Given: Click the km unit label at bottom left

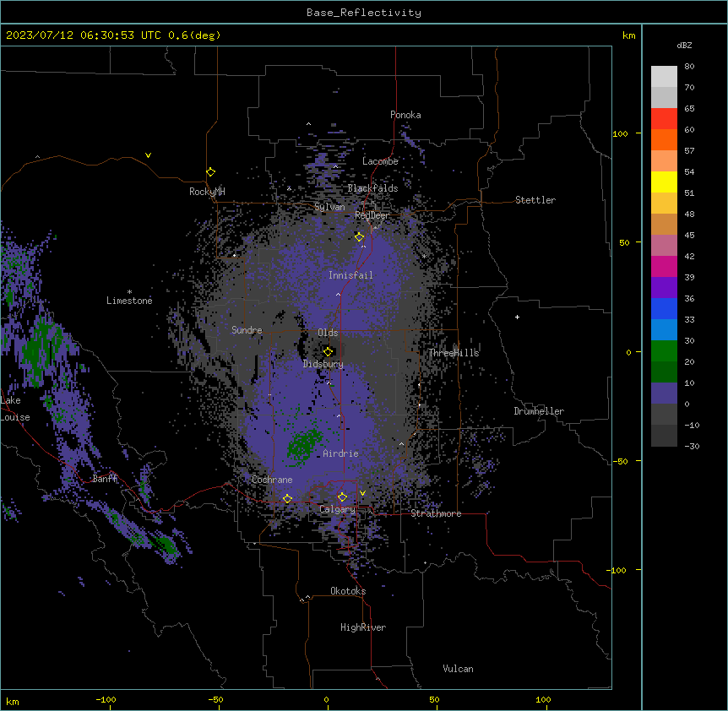Looking at the screenshot, I should click(12, 702).
